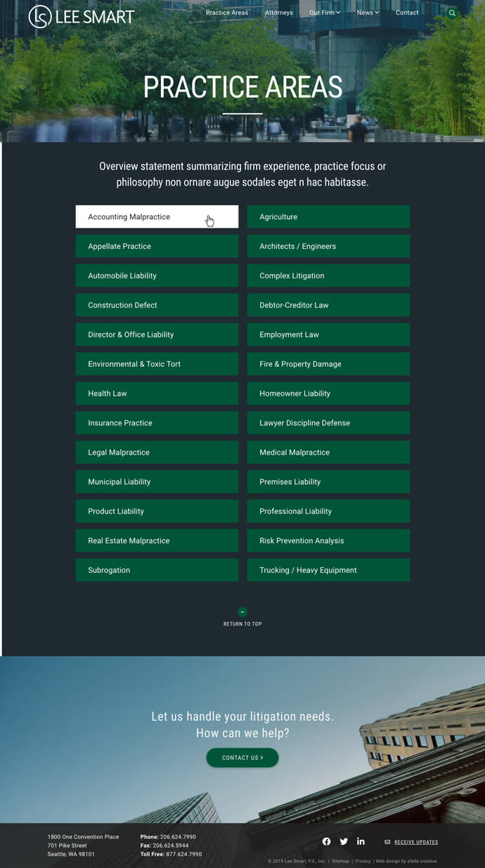
Task: Expand the Our Firm dropdown menu
Action: [x=325, y=13]
